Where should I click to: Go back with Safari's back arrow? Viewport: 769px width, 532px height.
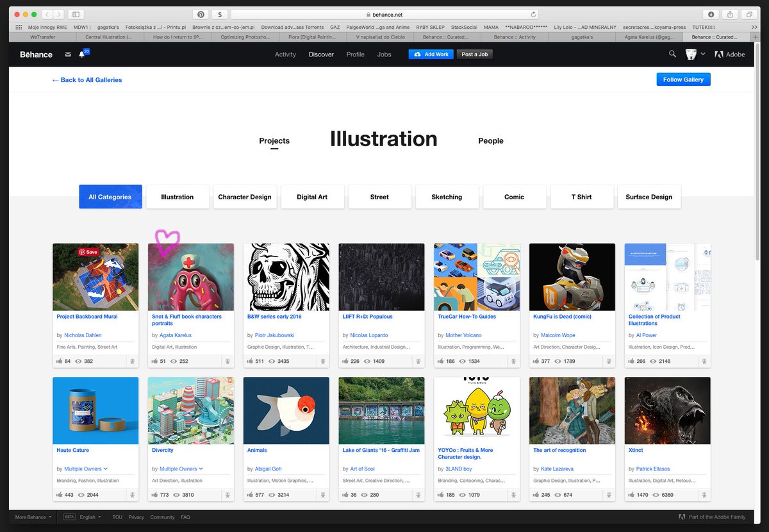click(x=47, y=14)
